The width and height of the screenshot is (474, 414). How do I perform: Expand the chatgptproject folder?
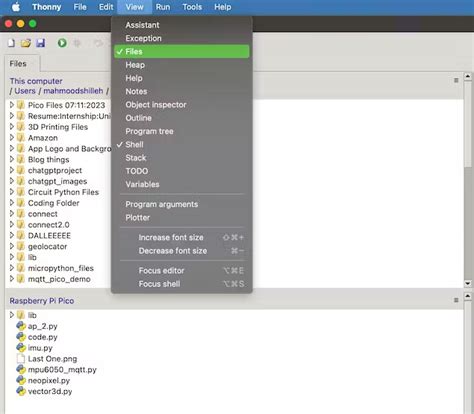click(x=12, y=170)
